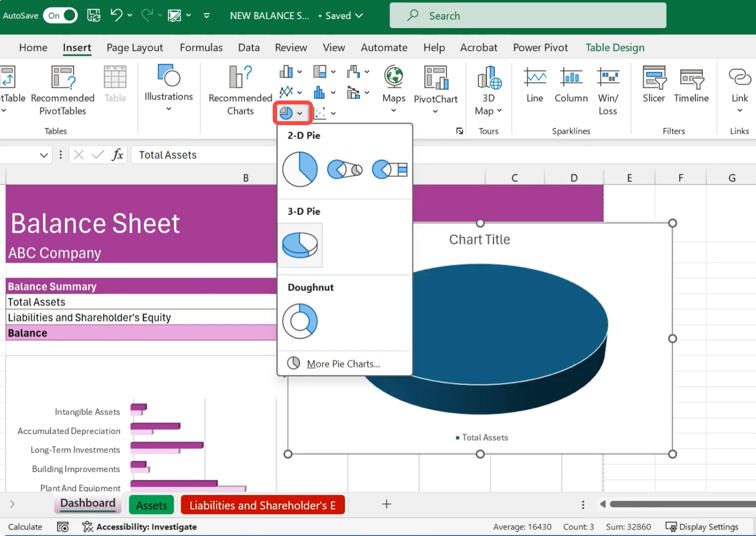Screen dimensions: 756x536
Task: Go to the Formulas tab
Action: pyautogui.click(x=201, y=47)
